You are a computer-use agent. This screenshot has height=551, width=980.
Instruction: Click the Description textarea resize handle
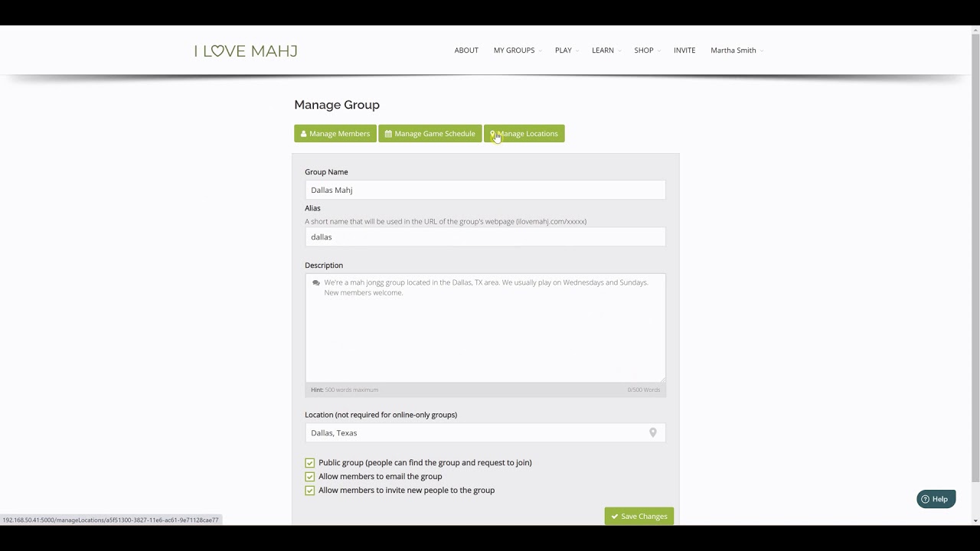(x=662, y=380)
